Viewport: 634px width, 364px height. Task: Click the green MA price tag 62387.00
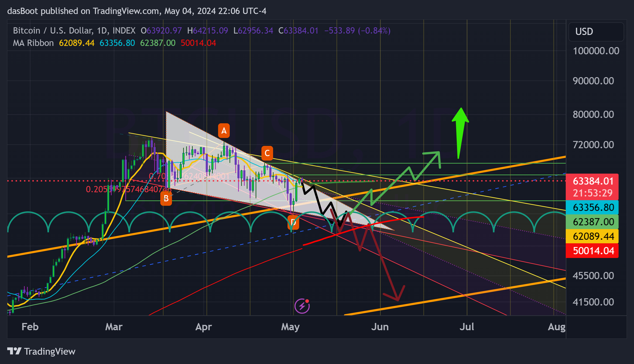tap(592, 222)
